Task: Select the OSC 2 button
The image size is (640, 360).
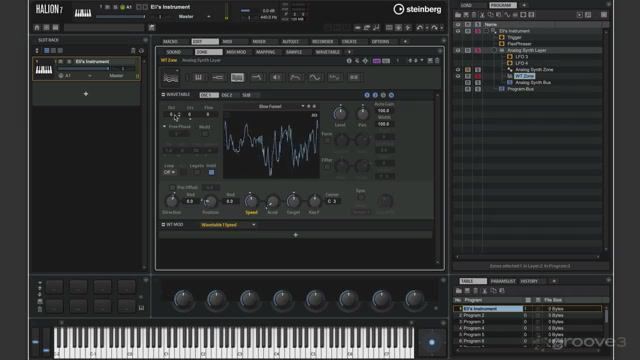Action: 227,95
